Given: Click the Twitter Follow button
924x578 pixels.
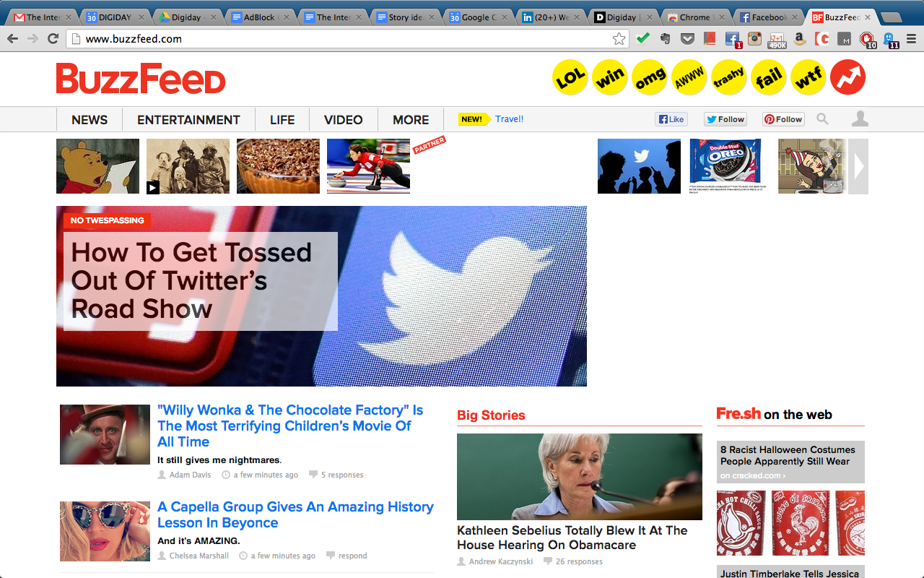Looking at the screenshot, I should (725, 119).
